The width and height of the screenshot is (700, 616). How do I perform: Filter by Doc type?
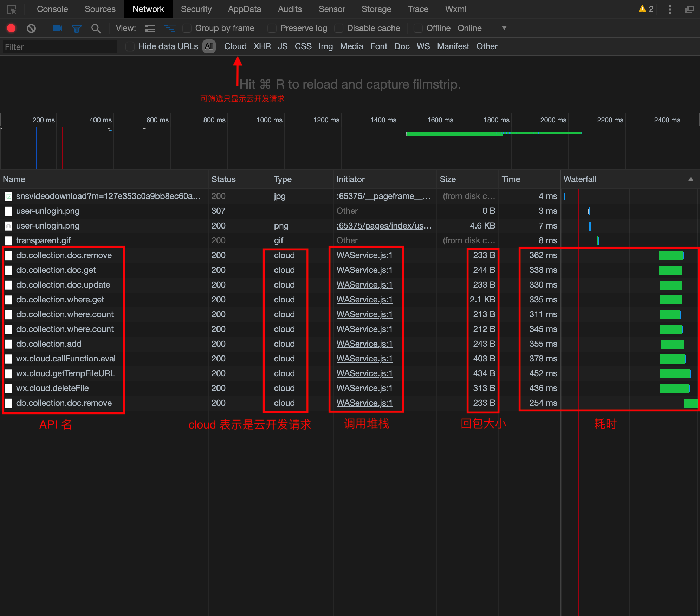(x=402, y=46)
